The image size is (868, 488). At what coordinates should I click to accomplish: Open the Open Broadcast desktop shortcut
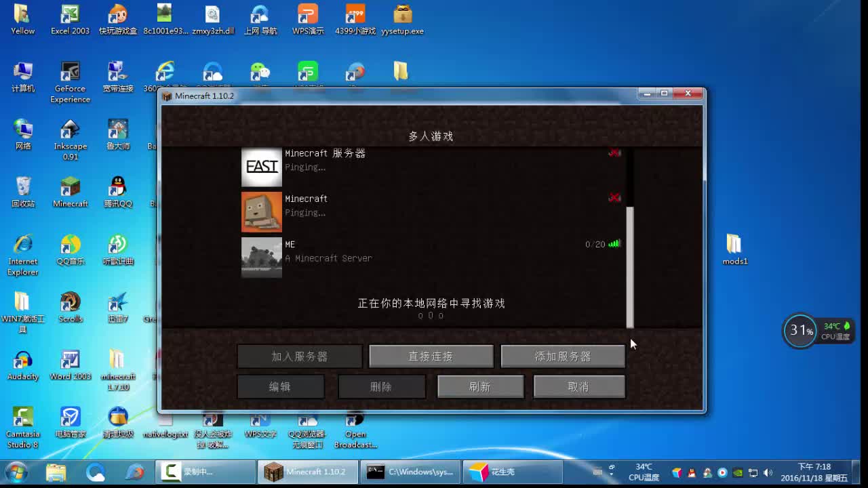point(355,429)
